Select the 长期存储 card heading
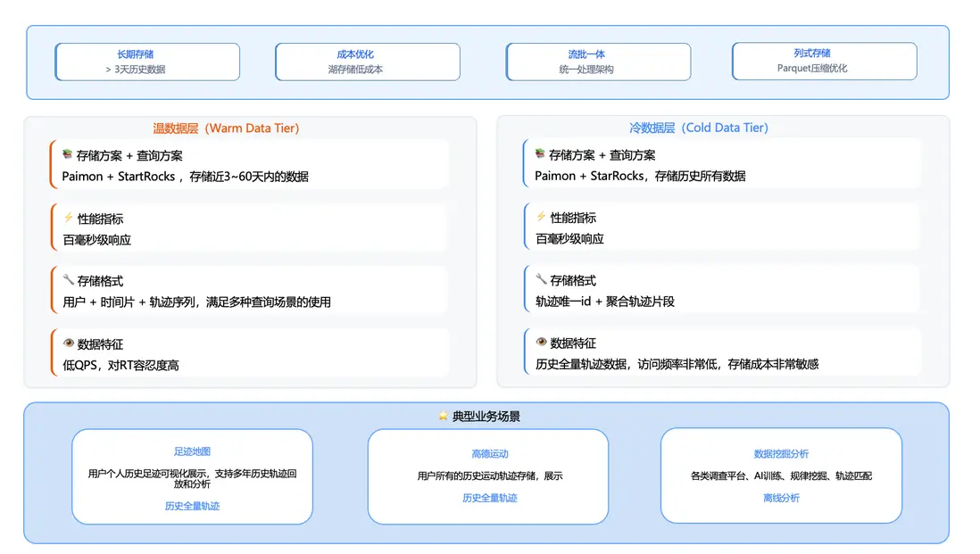This screenshot has height=554, width=980. (x=135, y=54)
